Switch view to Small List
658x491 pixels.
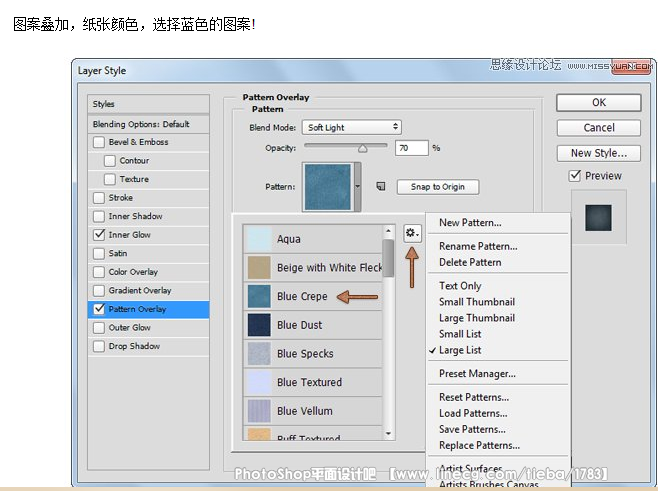point(460,334)
